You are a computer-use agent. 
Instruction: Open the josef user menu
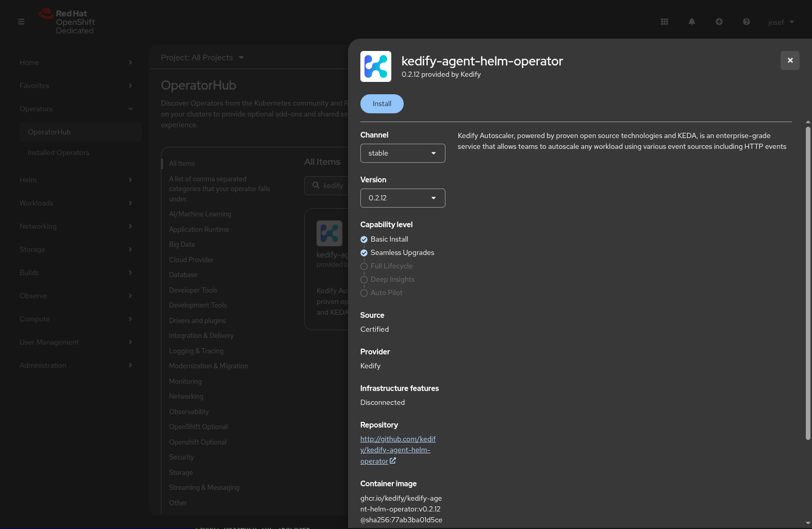781,22
